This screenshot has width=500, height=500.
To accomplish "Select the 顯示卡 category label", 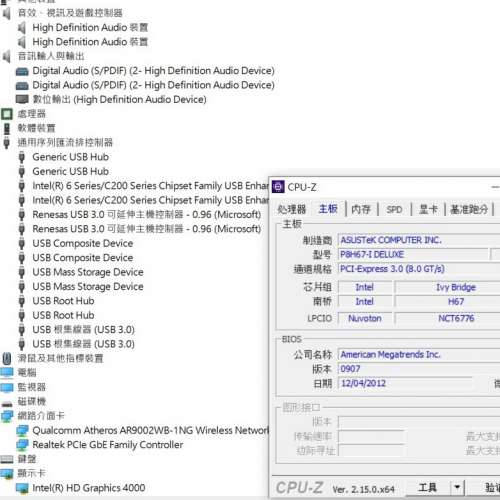I will [x=31, y=473].
